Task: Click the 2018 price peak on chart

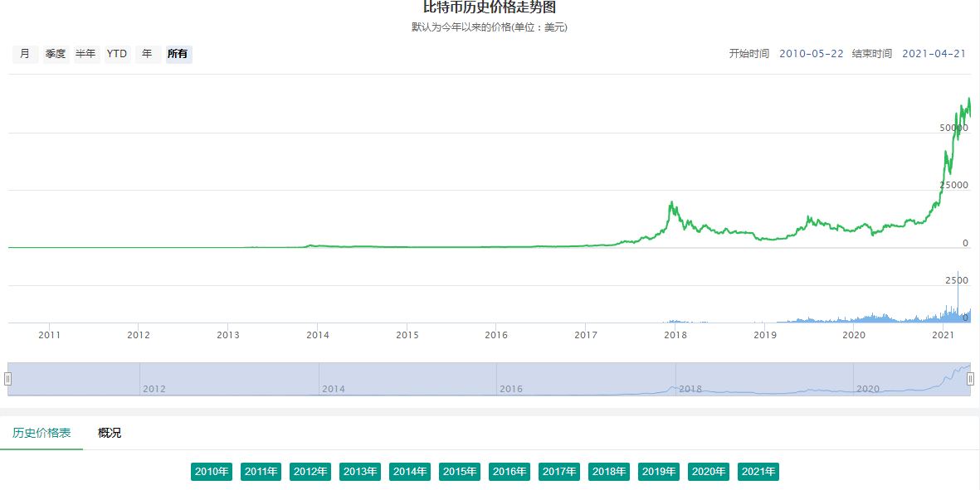Action: [672, 203]
